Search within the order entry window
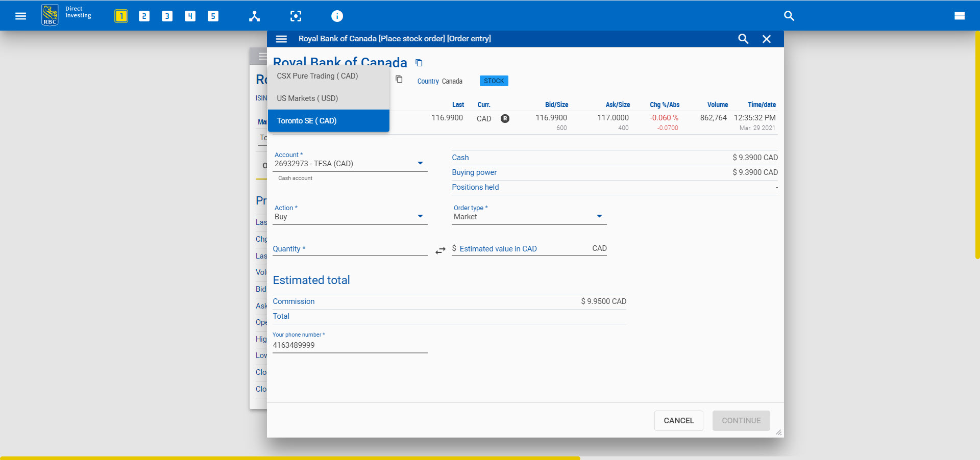This screenshot has width=980, height=460. (743, 39)
